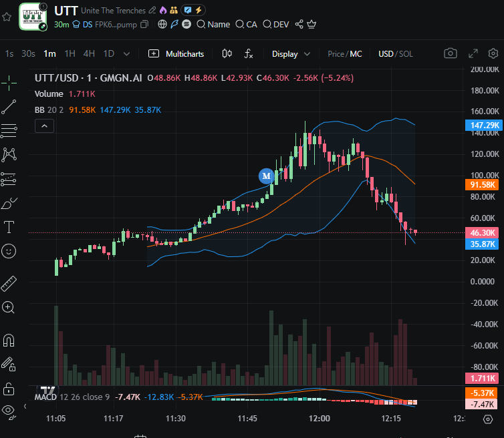Select the crosshair cursor tool
Viewport: 504px width, 438px height.
point(9,83)
